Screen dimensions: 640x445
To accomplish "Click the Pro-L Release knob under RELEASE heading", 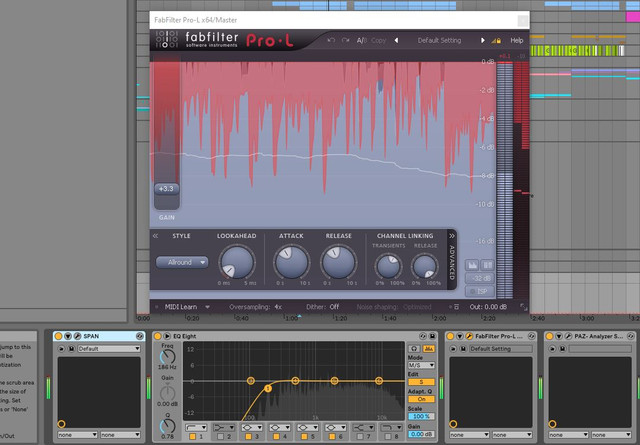I will click(x=338, y=263).
